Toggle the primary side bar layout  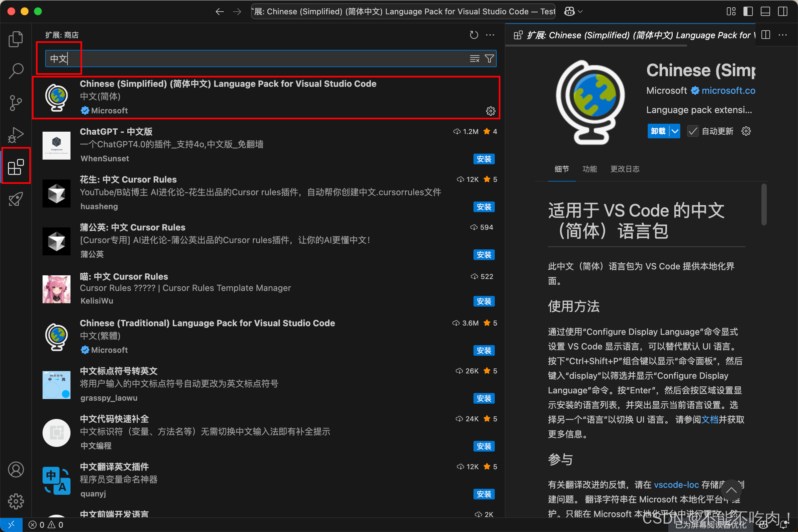[748, 12]
